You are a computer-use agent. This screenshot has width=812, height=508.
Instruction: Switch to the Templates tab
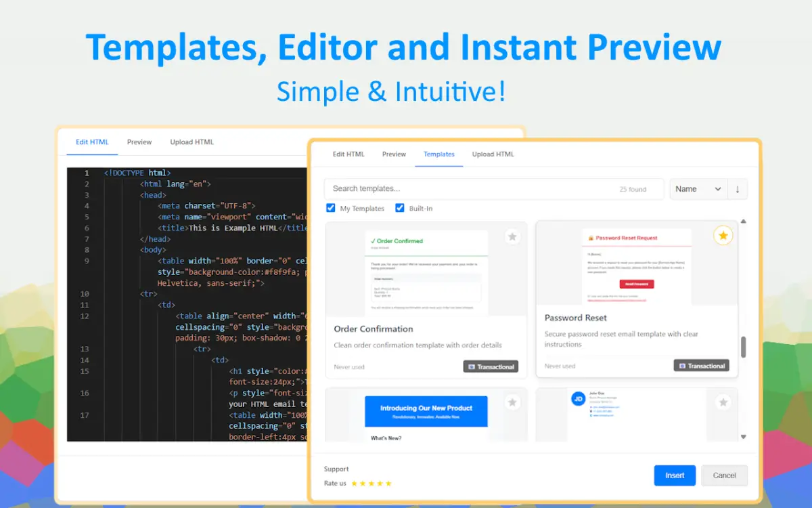pyautogui.click(x=439, y=154)
